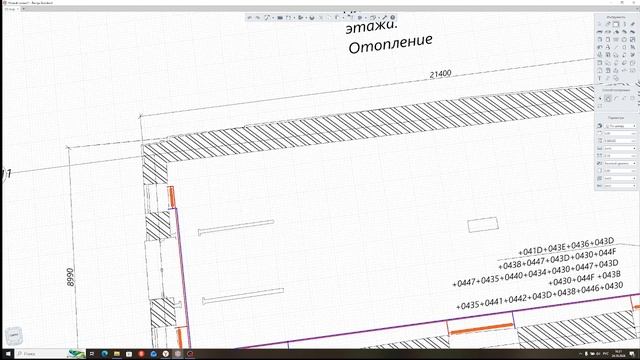Show hidden tray icons chevron
Viewport: 640px width, 360px height.
[x=580, y=353]
